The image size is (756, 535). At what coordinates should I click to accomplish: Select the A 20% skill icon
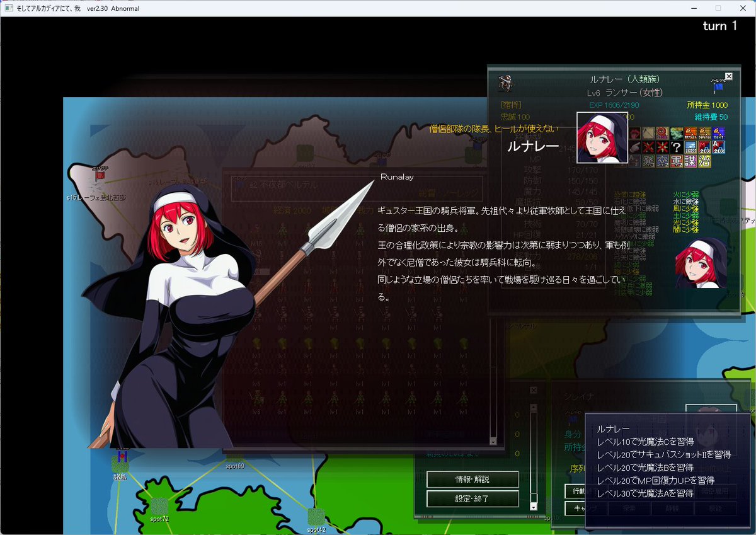coord(718,147)
